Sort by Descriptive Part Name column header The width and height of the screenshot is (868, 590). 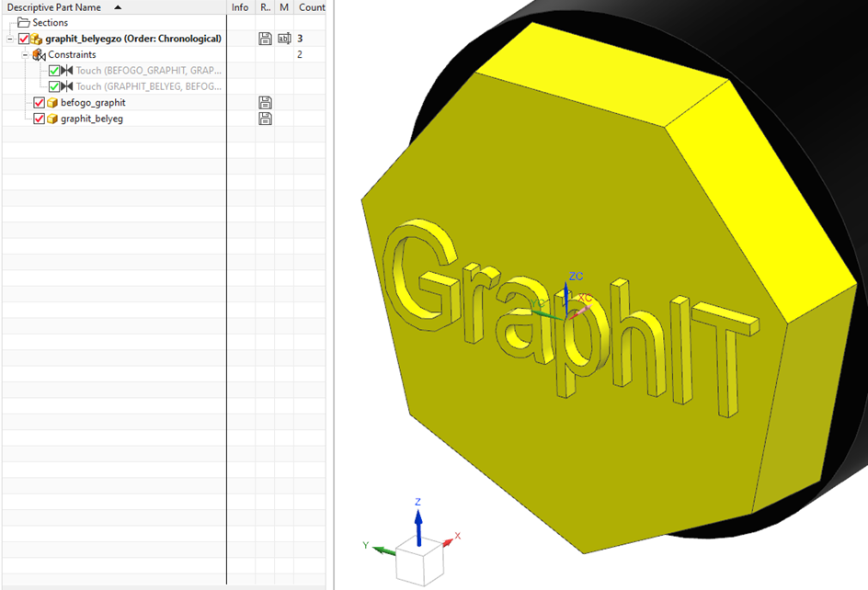click(x=55, y=7)
